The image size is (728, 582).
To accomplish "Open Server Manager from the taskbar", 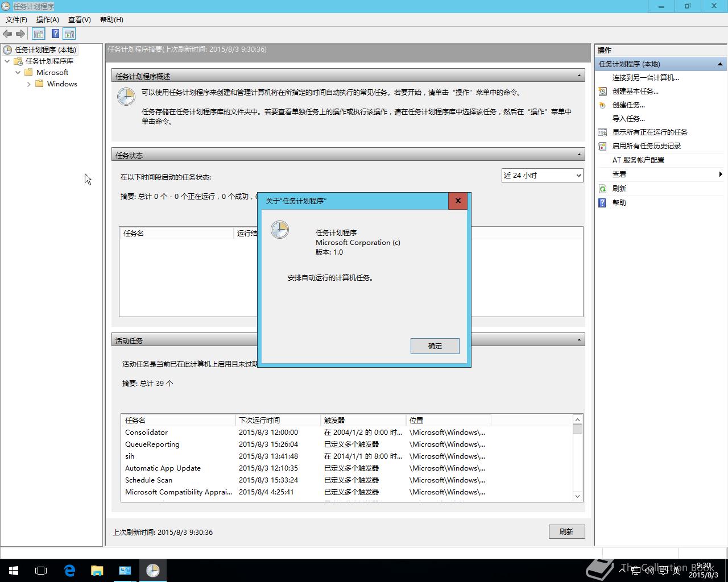I will [x=125, y=571].
